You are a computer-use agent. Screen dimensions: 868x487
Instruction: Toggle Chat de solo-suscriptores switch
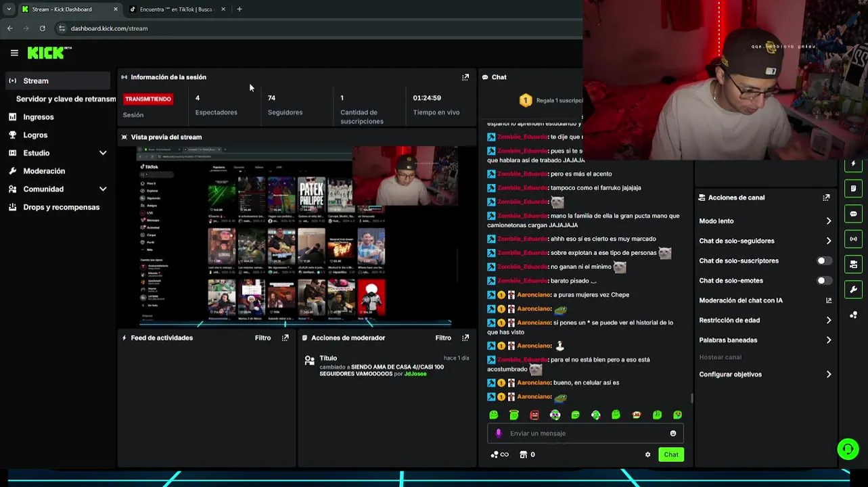click(824, 260)
